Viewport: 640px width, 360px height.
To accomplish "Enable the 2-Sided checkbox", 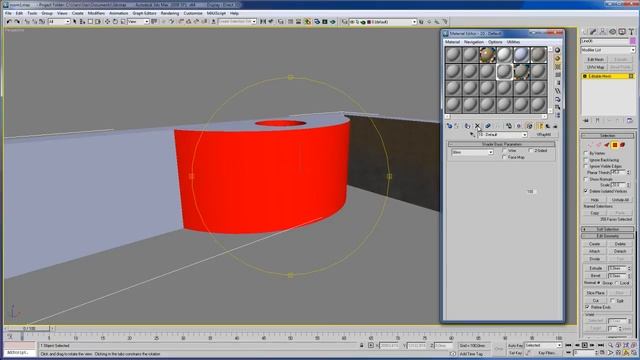I will [531, 151].
